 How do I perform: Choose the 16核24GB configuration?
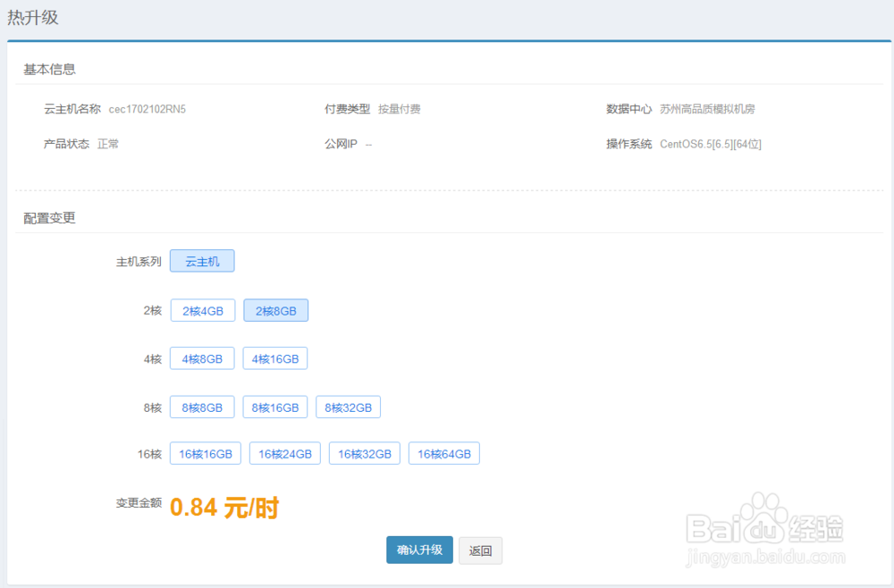pos(284,453)
